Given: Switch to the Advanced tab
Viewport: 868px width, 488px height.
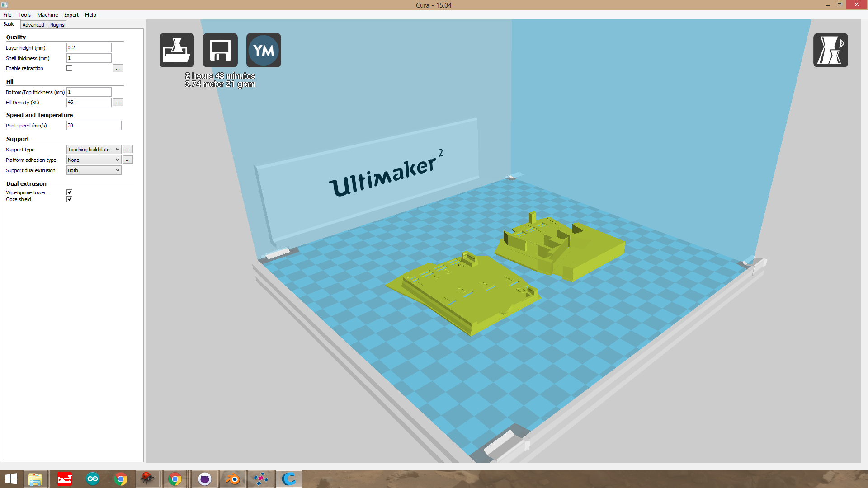Looking at the screenshot, I should click(33, 25).
